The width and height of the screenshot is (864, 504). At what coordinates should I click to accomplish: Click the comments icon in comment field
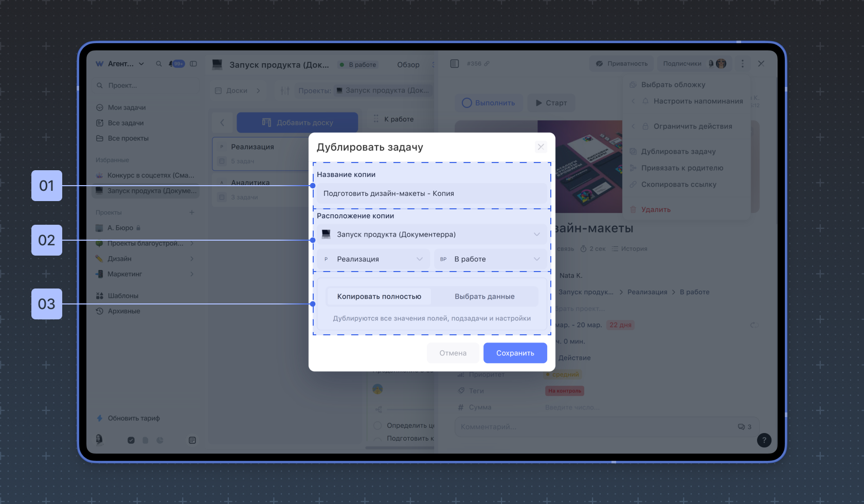click(x=741, y=427)
